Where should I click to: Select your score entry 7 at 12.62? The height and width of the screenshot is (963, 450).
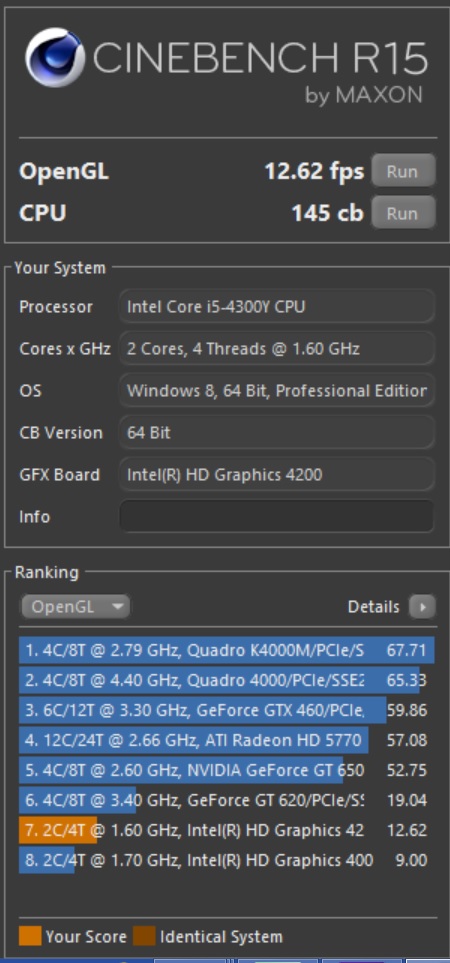[x=227, y=830]
